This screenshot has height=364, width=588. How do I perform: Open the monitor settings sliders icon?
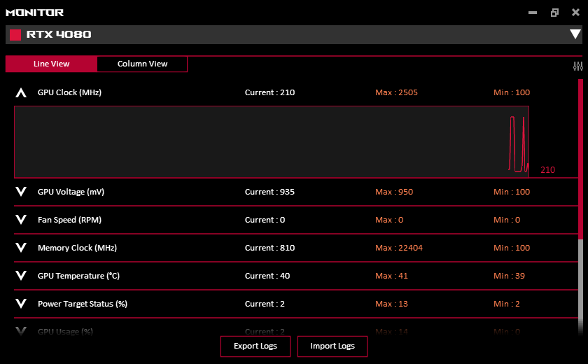[578, 66]
